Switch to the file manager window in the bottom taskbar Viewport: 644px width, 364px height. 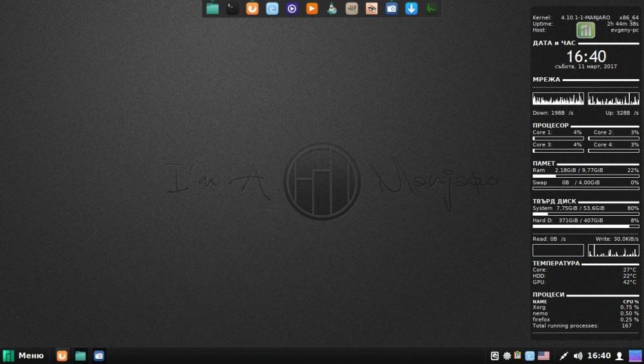80,356
